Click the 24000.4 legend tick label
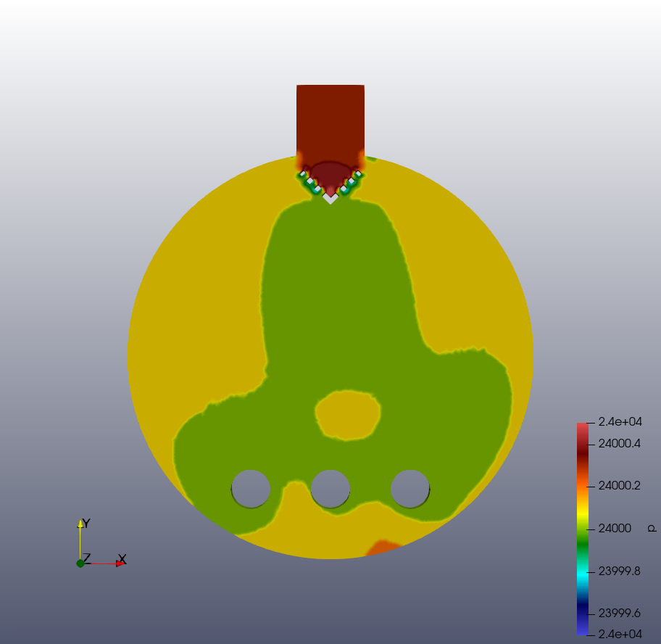 [619, 444]
